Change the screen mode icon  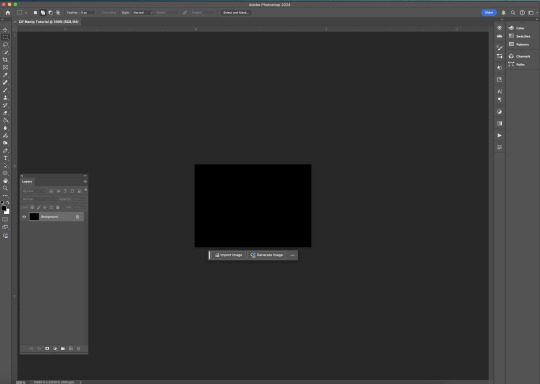(x=5, y=227)
